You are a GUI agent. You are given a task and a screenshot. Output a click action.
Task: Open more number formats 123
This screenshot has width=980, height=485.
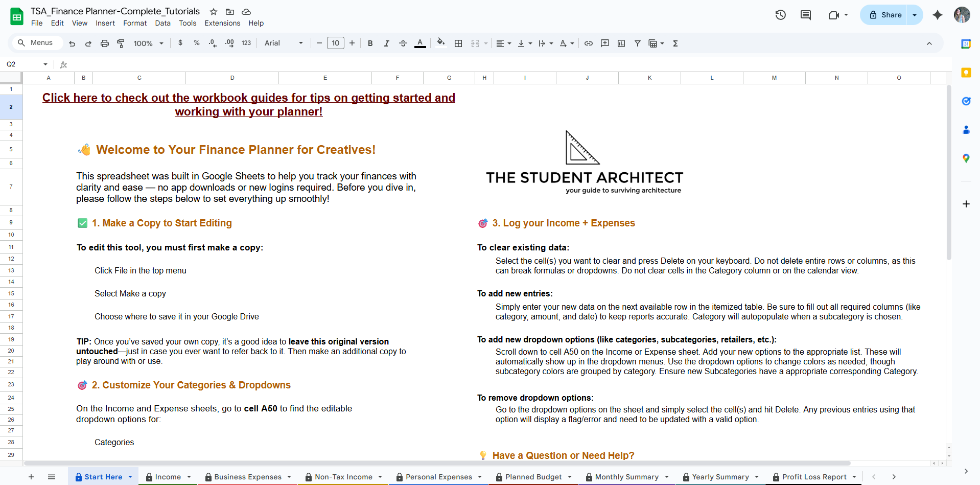click(246, 43)
